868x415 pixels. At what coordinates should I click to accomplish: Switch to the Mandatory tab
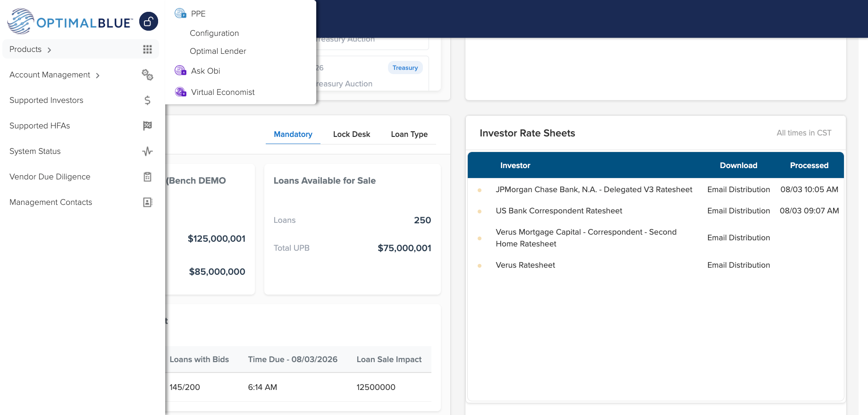(293, 134)
